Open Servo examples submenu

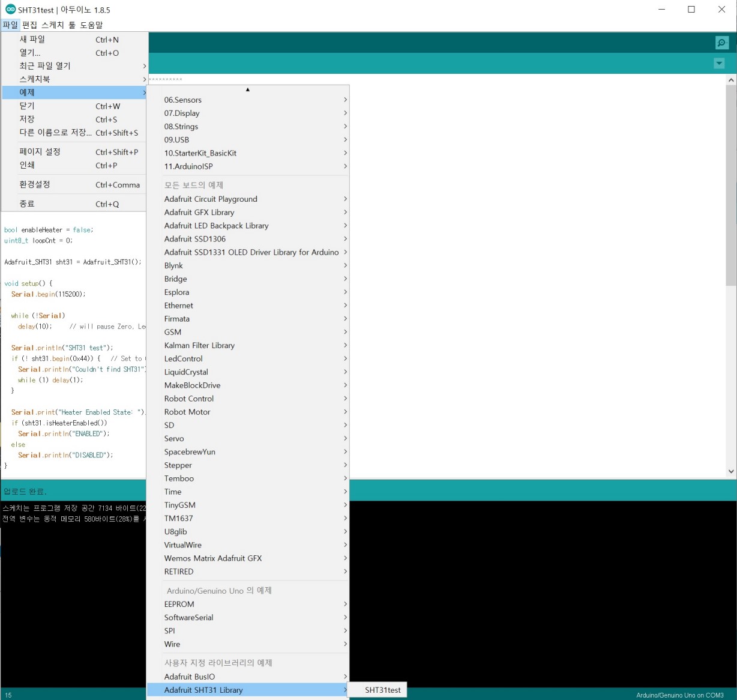248,439
